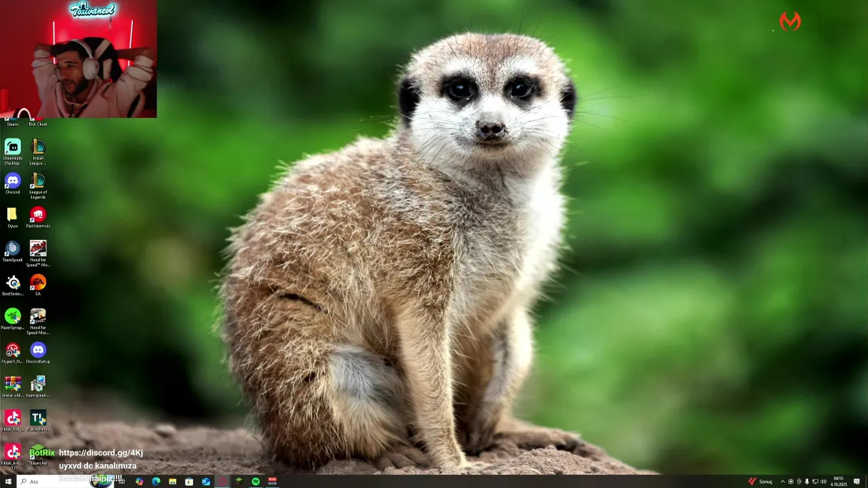Screen dimensions: 868x488
Task: Open the TLauncher installer icon
Action: pyautogui.click(x=38, y=421)
